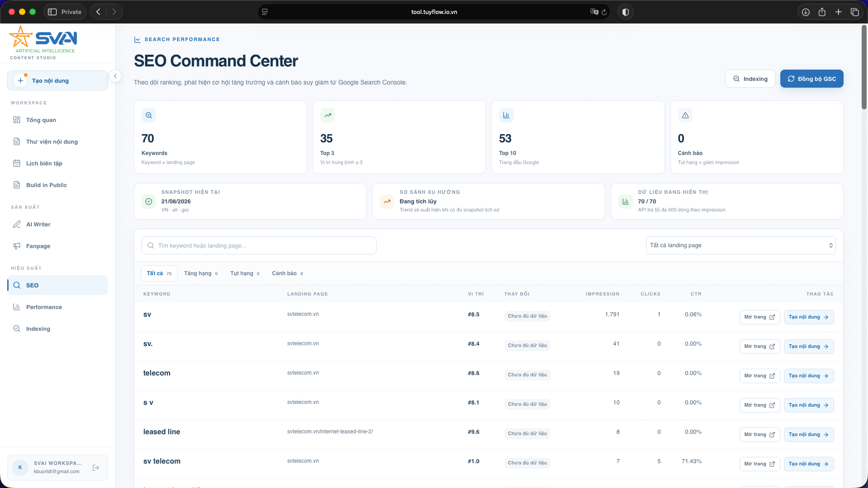Collapse the sidebar with the chevron button
Screen dimensions: 868x488
[115, 76]
